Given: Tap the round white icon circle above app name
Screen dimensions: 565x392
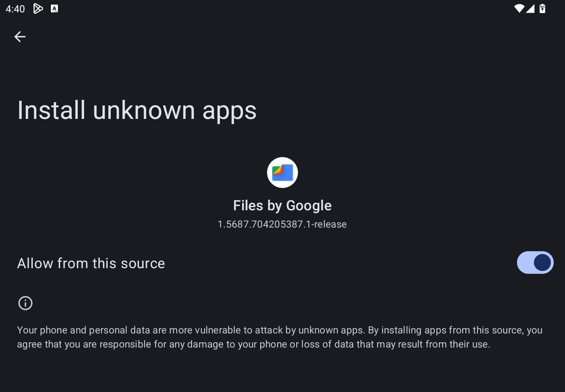Looking at the screenshot, I should [x=282, y=173].
